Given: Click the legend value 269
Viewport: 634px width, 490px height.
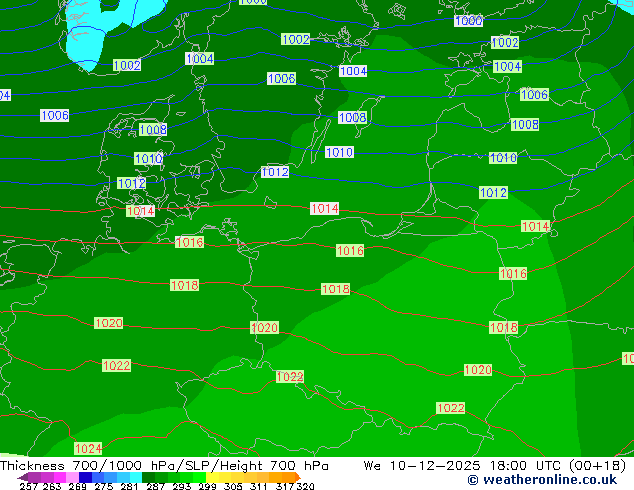Looking at the screenshot, I should point(78,486).
